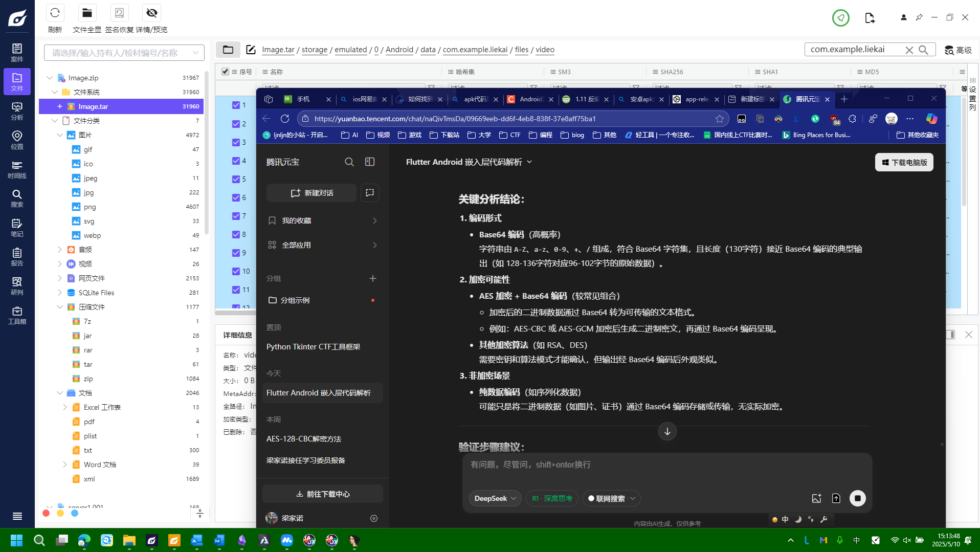Uncheck the checkbox for row 9

236,253
